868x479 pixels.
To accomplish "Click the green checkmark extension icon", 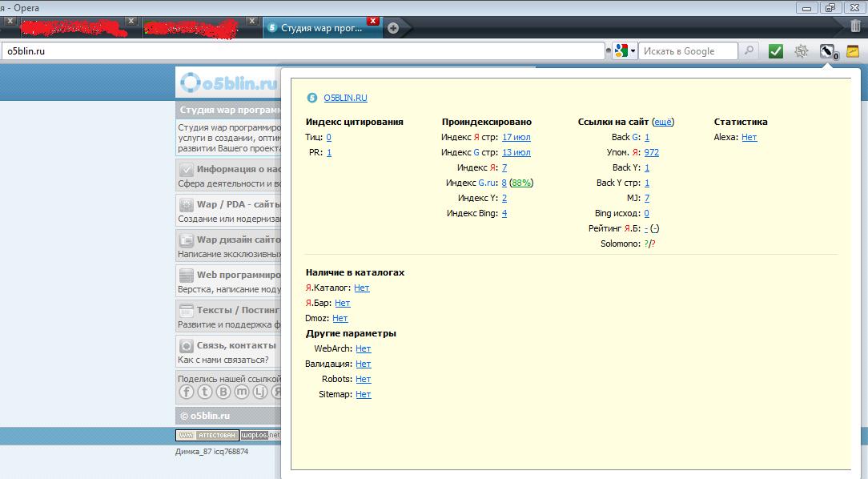I will (x=775, y=51).
